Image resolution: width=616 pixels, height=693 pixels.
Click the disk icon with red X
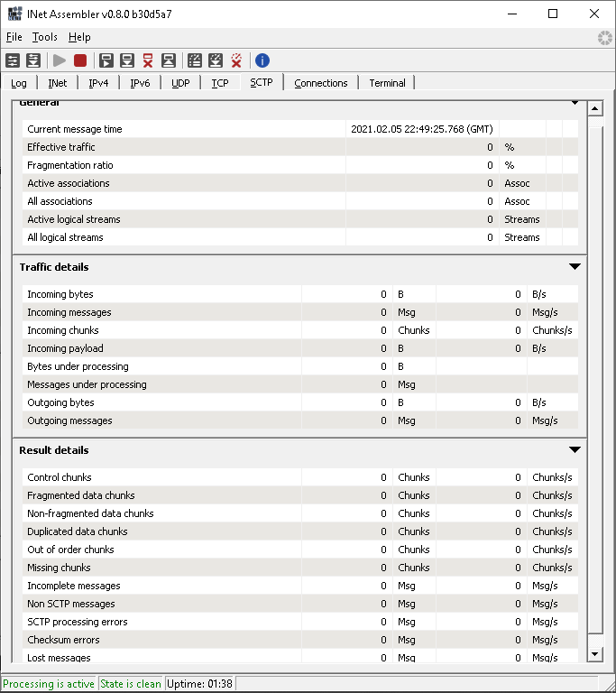click(x=148, y=60)
